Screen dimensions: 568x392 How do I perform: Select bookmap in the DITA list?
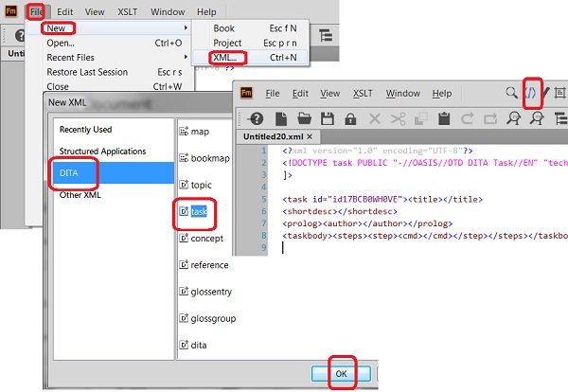click(x=210, y=158)
